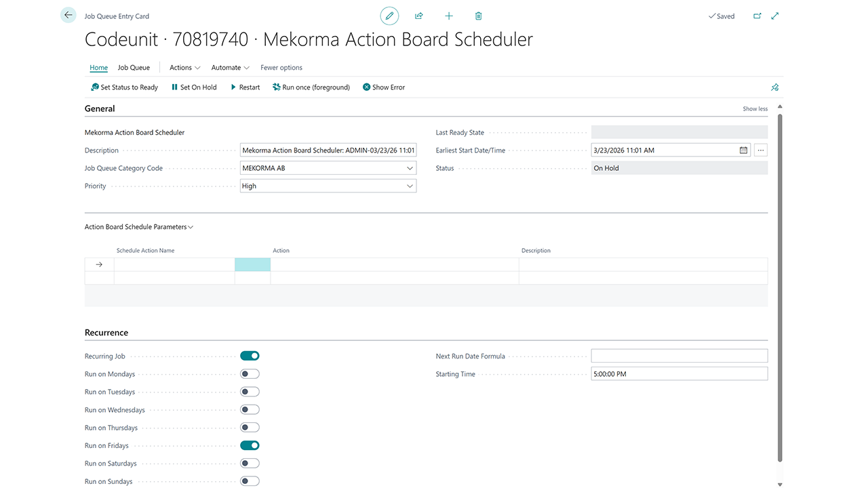
Task: Click the Starting Time field
Action: click(x=679, y=373)
